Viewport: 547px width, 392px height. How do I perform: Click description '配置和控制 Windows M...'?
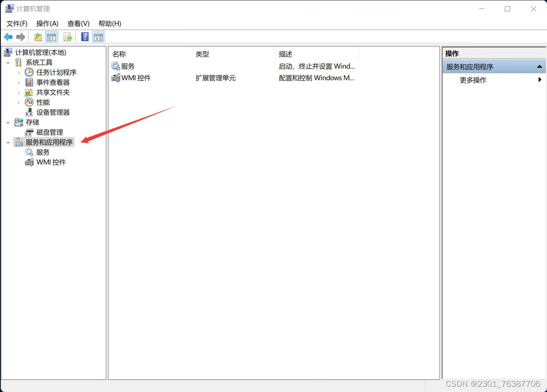pyautogui.click(x=317, y=78)
